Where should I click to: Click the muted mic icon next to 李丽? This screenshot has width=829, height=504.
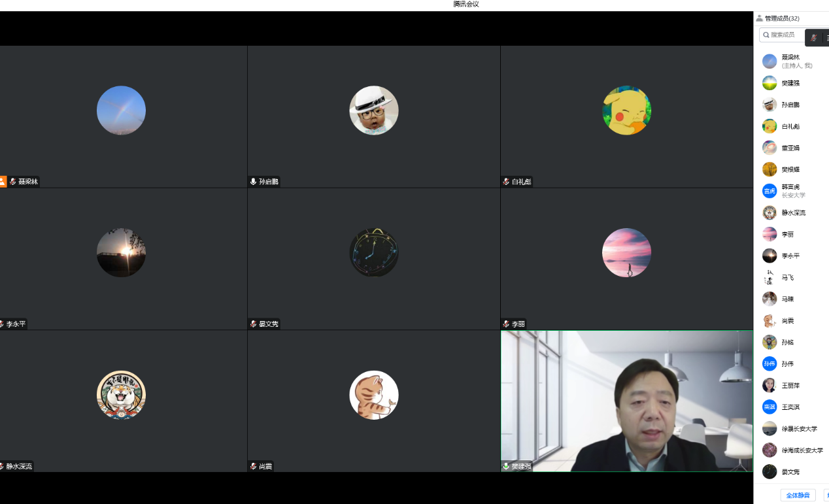pyautogui.click(x=506, y=324)
